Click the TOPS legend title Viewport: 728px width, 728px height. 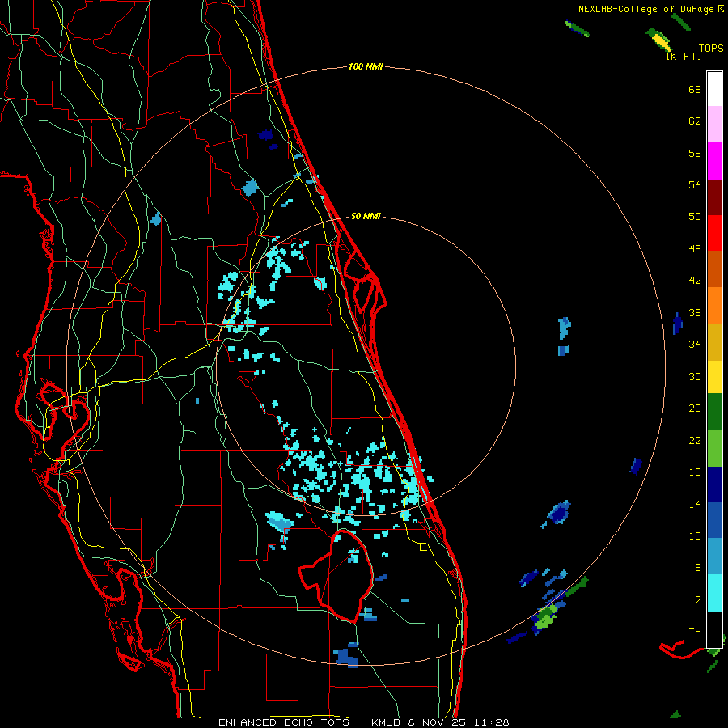pos(711,49)
